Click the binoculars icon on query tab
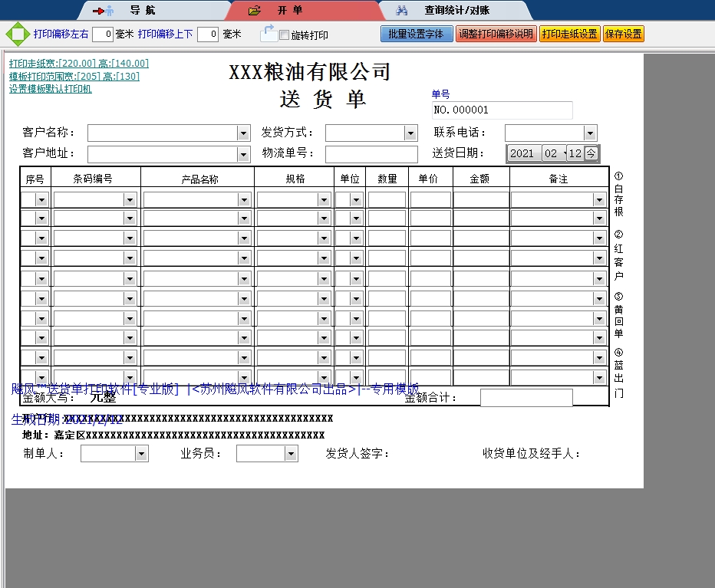 402,11
